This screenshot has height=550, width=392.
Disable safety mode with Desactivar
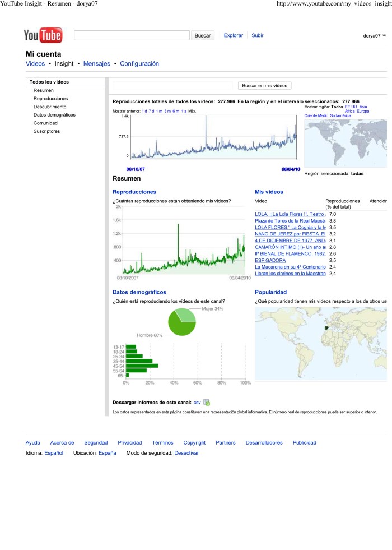pyautogui.click(x=186, y=452)
